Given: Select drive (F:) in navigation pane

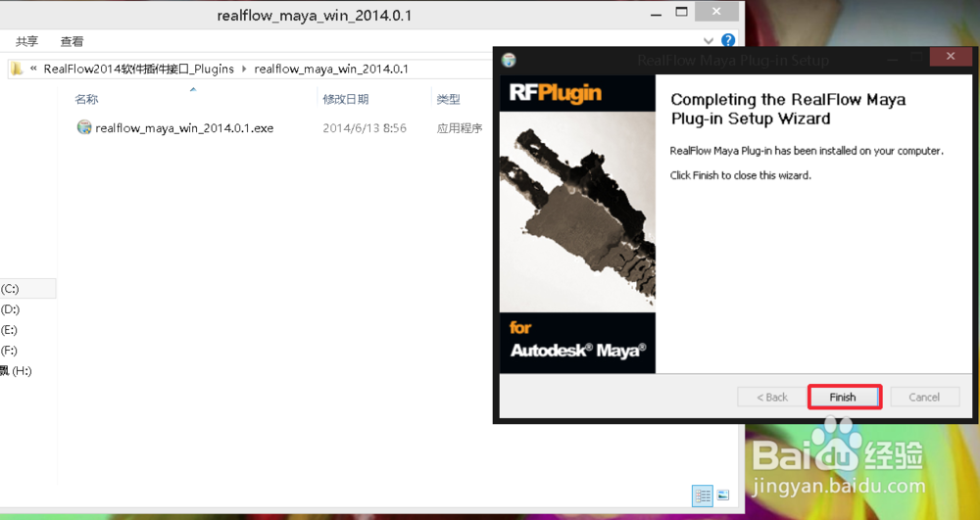Looking at the screenshot, I should coord(10,351).
